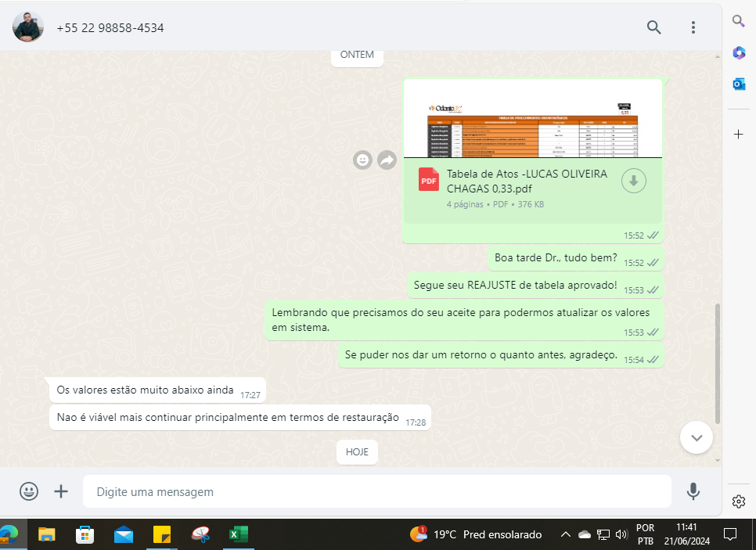This screenshot has width=756, height=550.
Task: Open weather widget showing 19°C
Action: 475,534
